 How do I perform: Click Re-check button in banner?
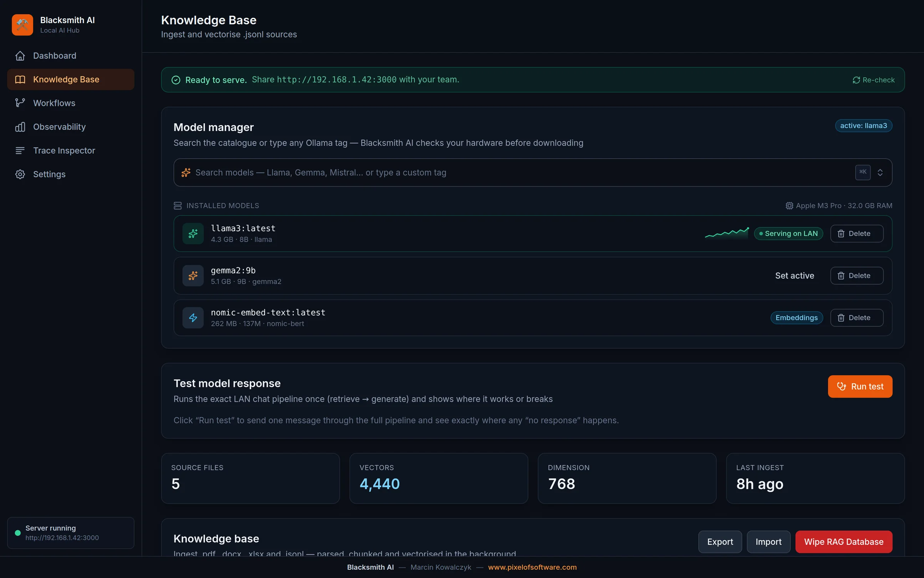point(874,80)
